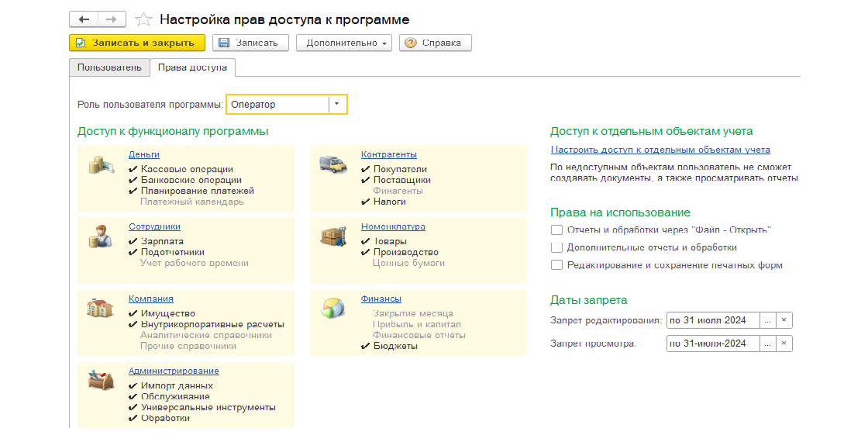
Task: Go forward with the right arrow button
Action: point(112,19)
